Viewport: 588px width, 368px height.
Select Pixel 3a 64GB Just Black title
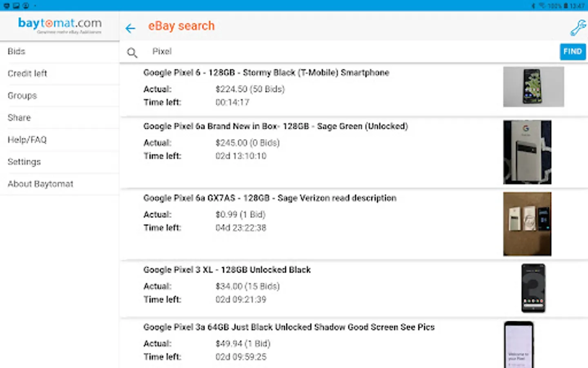pyautogui.click(x=289, y=327)
